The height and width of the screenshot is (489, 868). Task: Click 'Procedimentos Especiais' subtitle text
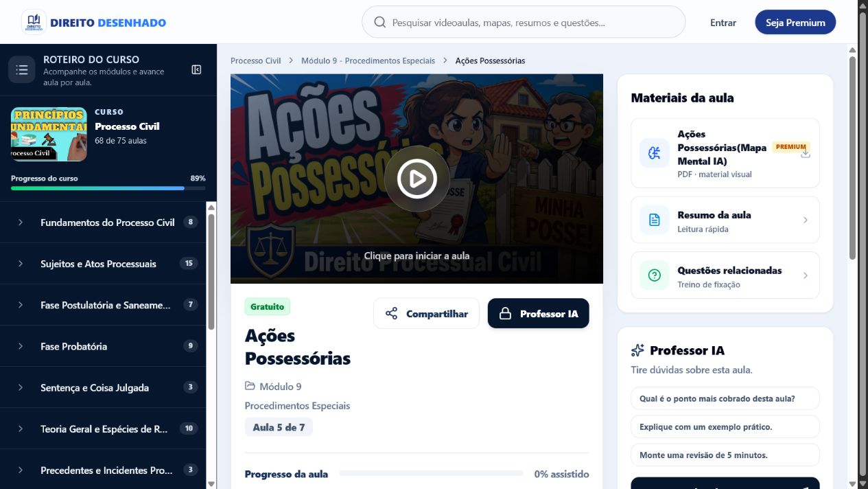[x=297, y=406]
